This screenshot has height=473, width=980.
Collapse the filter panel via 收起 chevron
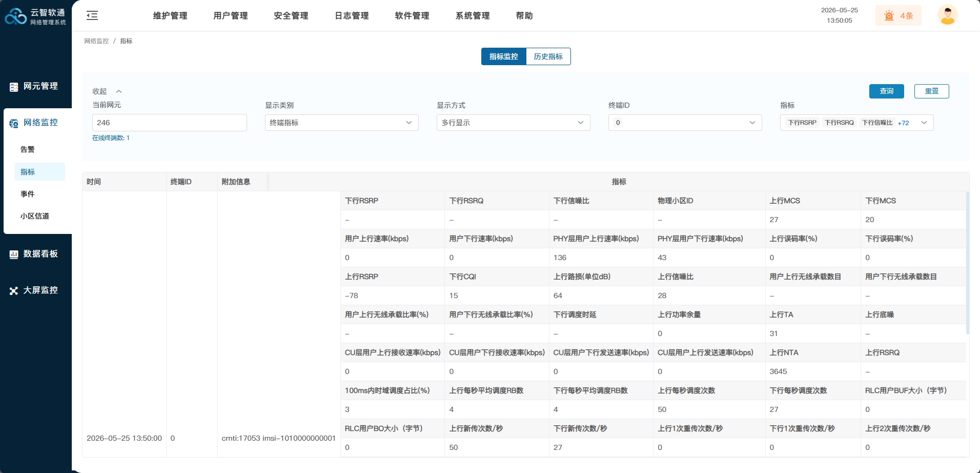[x=119, y=91]
